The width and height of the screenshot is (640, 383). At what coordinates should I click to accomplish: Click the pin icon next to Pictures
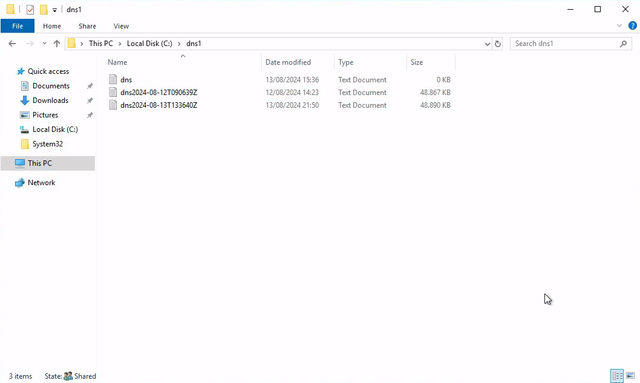[x=90, y=115]
